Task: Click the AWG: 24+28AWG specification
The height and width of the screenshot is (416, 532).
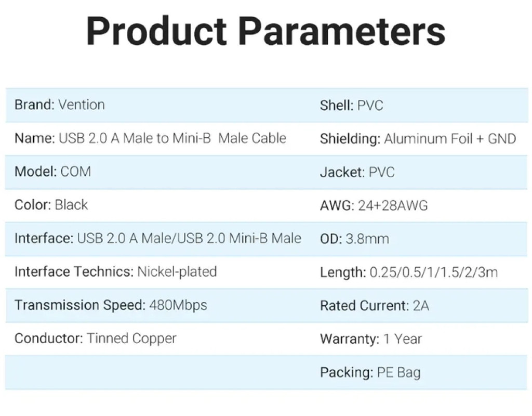Action: coord(374,205)
